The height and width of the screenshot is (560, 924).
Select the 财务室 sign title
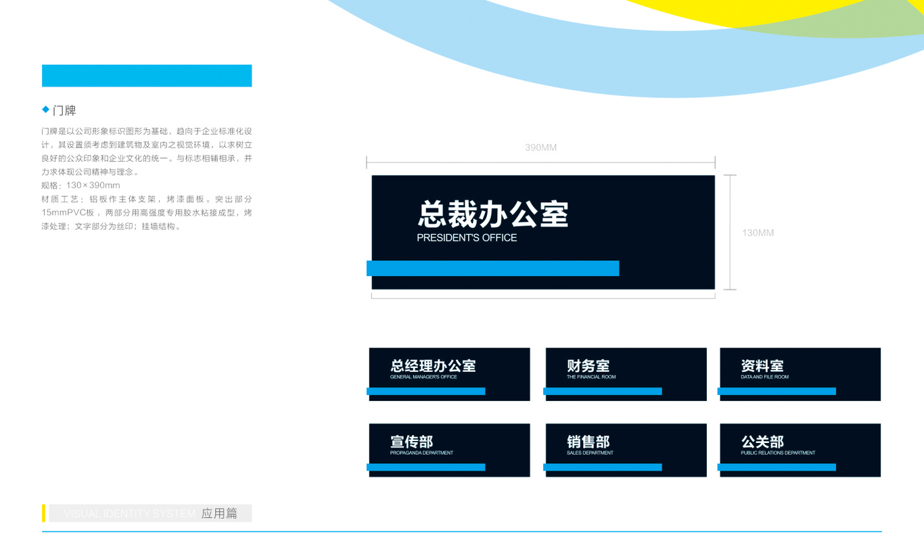588,366
